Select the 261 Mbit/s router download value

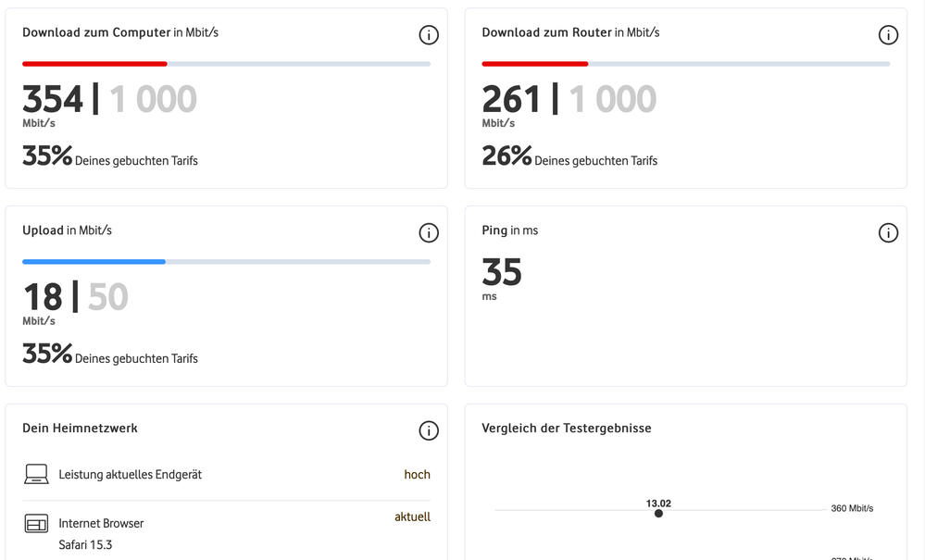[511, 99]
